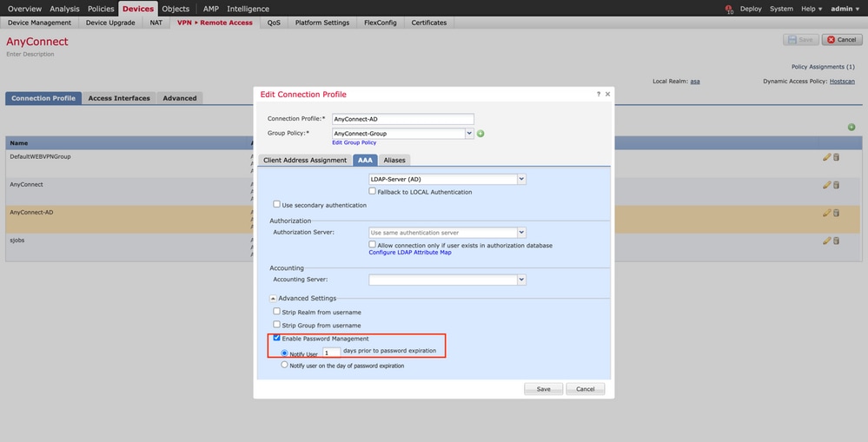Screen dimensions: 868x442
Task: Delete the DefaultWEBVPNGroup row trash icon
Action: click(x=837, y=157)
